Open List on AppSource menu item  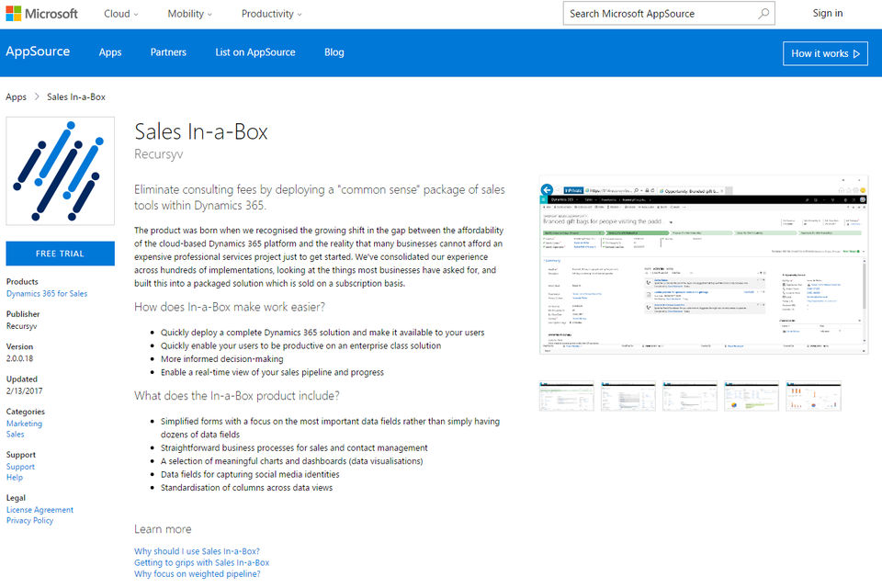(x=255, y=52)
